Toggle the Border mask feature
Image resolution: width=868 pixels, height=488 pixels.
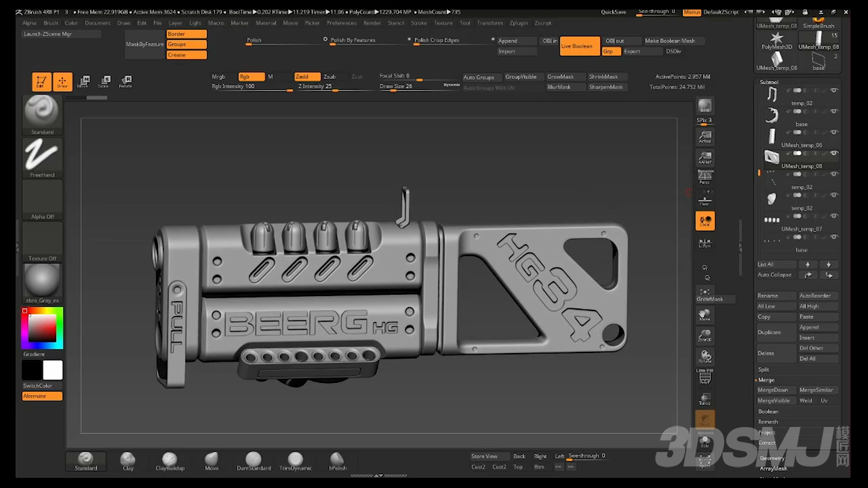pos(186,34)
